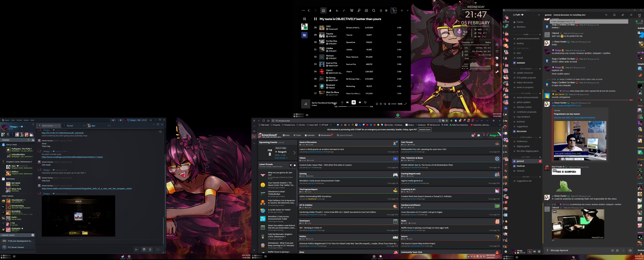The height and width of the screenshot is (260, 644).
Task: Toggle shuffle in Spotify player
Action: (342, 102)
